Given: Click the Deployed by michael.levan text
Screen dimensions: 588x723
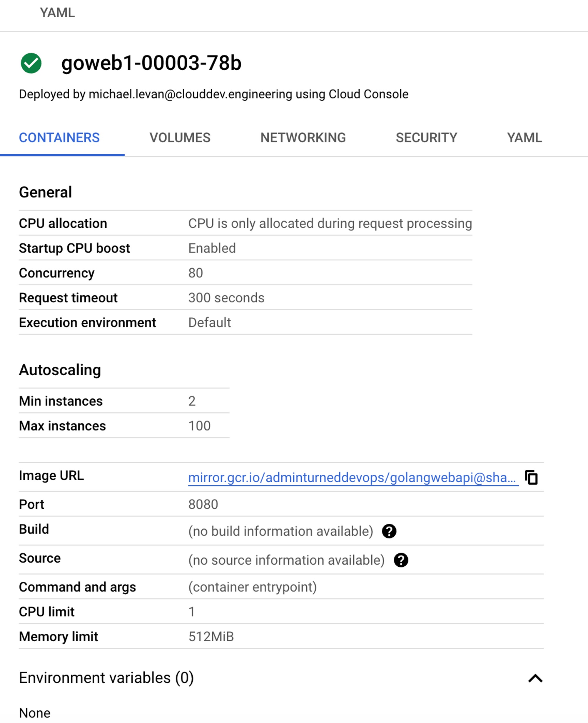Looking at the screenshot, I should point(213,94).
